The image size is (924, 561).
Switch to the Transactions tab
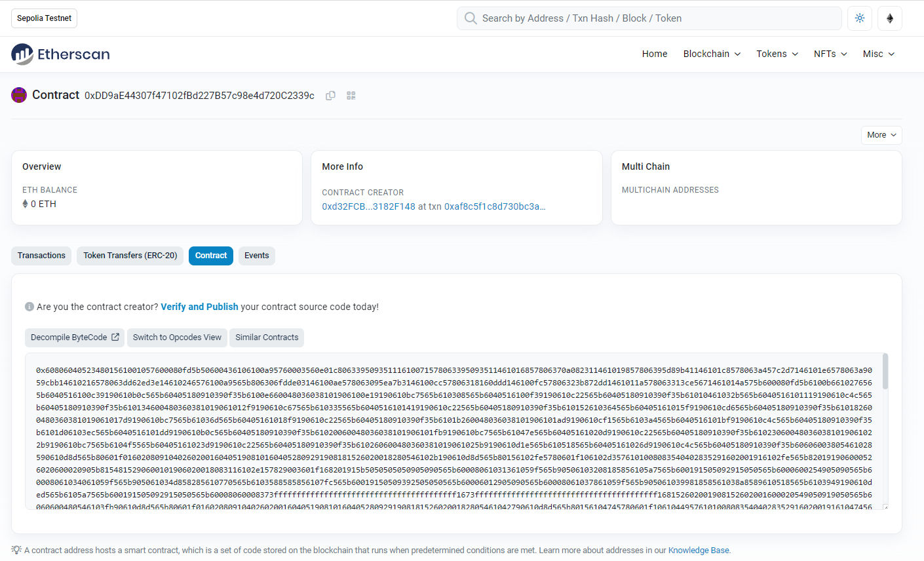(41, 256)
